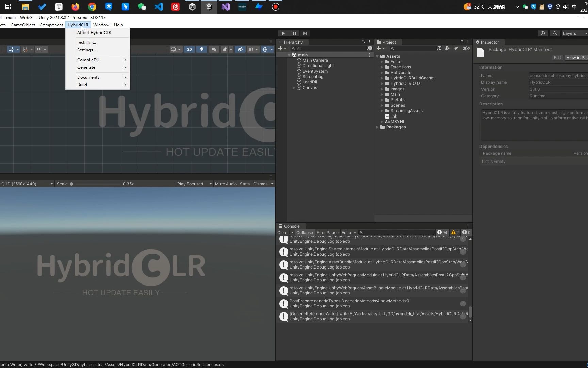Image resolution: width=588 pixels, height=368 pixels.
Task: Open game resolution QHD dropdown
Action: [27, 184]
